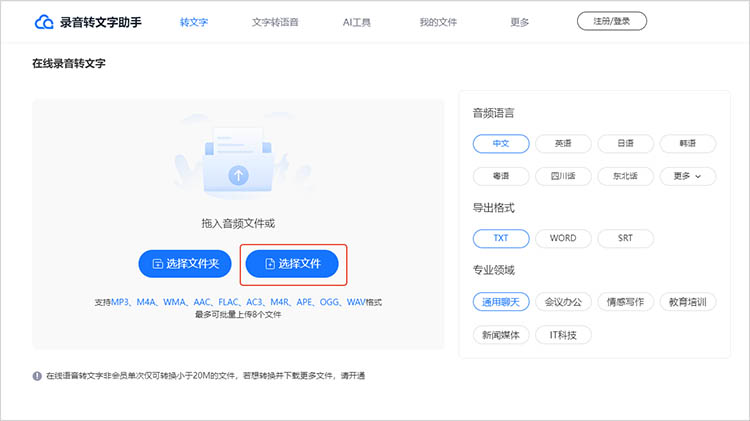Click the upload arrow folder illustration
The height and width of the screenshot is (421, 750).
238,162
